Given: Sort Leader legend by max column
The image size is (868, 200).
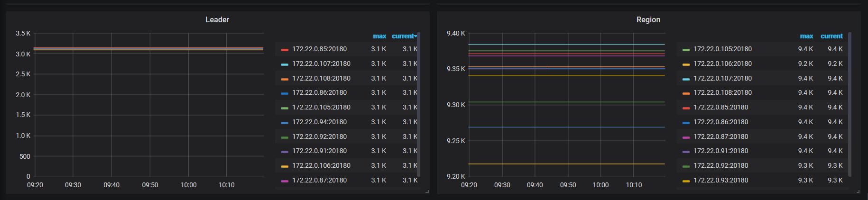Looking at the screenshot, I should (x=379, y=36).
